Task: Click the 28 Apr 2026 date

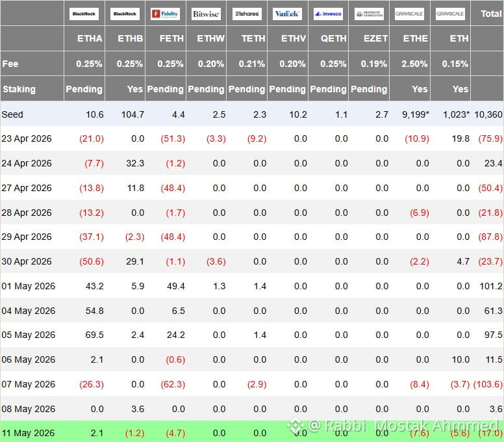Action: (27, 213)
